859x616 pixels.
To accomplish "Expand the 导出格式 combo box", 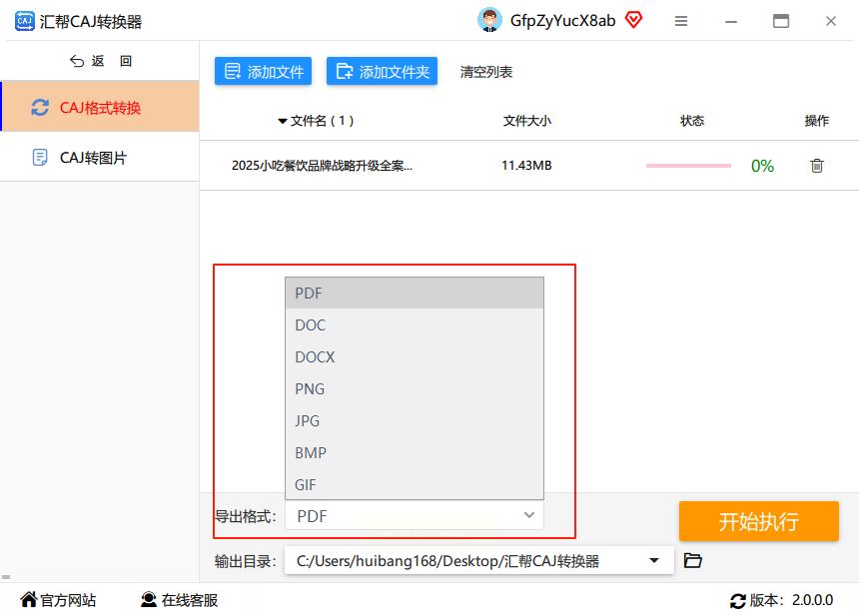I will pos(529,516).
